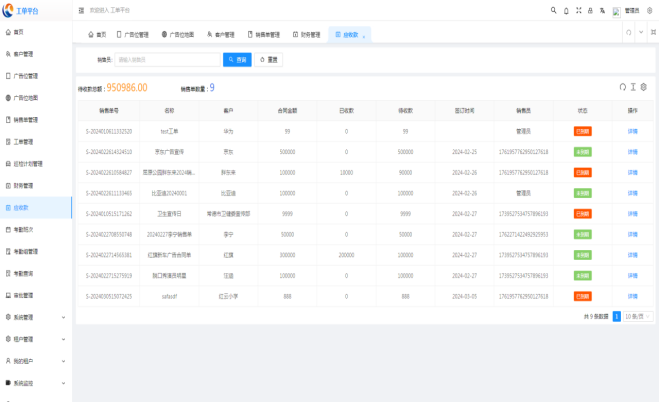The width and height of the screenshot is (659, 402).
Task: Click the table density height icon
Action: click(633, 87)
